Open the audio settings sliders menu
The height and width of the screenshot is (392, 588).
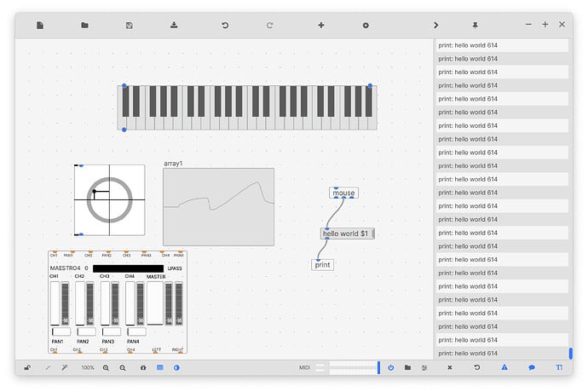[424, 367]
